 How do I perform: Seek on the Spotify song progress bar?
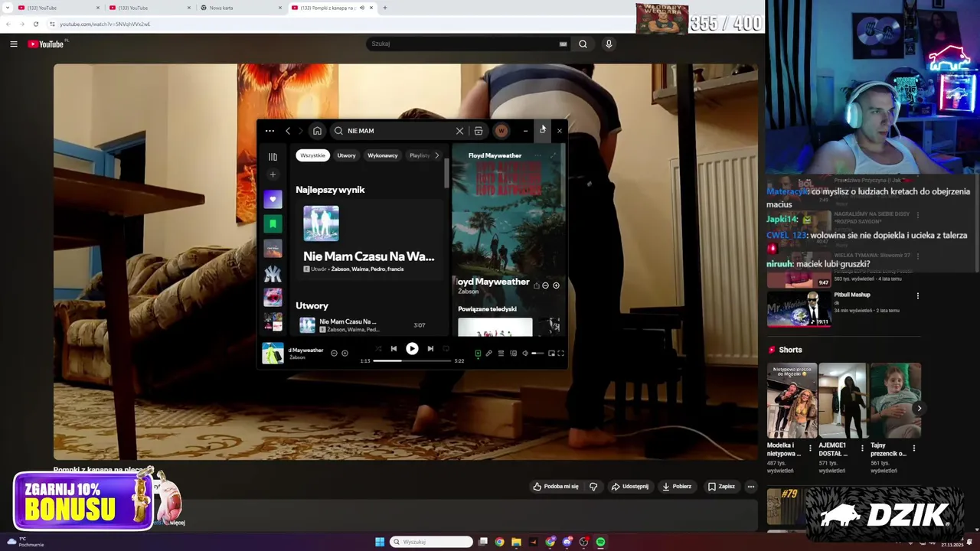(413, 360)
